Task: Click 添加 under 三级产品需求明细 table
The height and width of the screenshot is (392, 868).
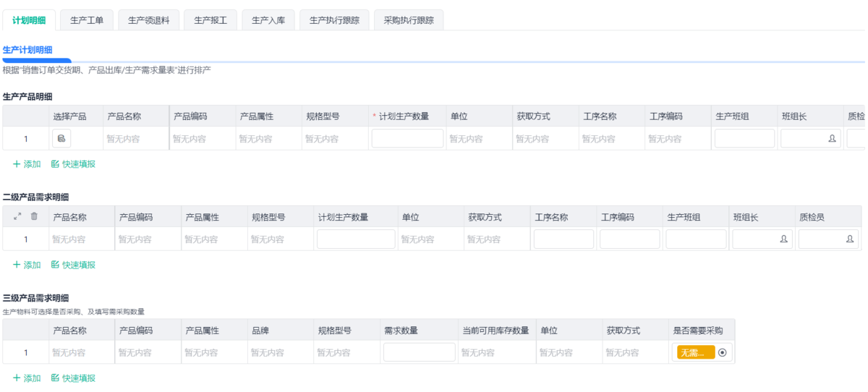Action: (x=27, y=378)
